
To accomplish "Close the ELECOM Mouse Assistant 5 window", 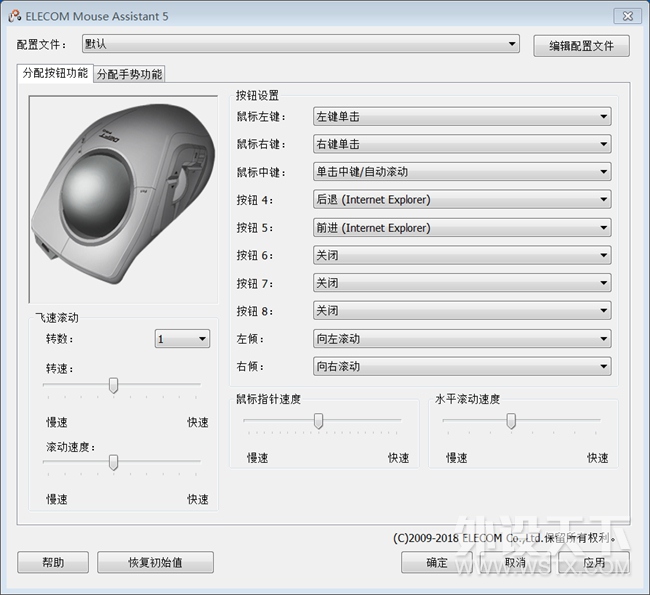I will coord(628,16).
